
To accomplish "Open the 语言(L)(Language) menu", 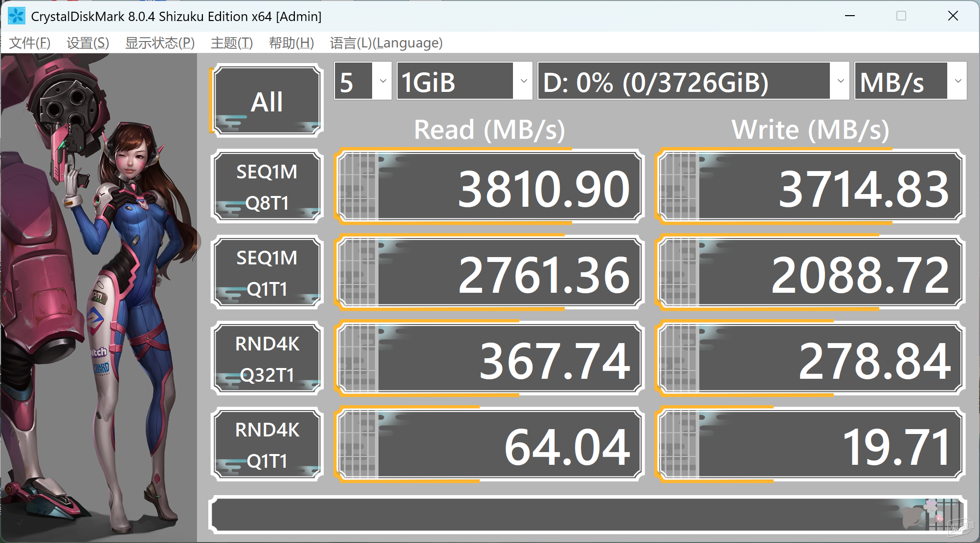I will coord(386,43).
